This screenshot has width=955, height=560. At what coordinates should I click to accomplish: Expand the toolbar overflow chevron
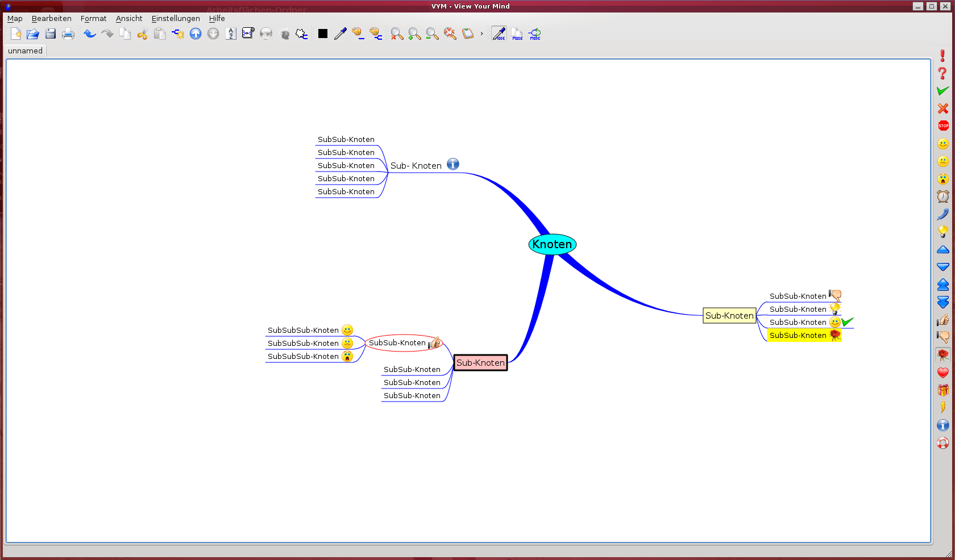(x=481, y=34)
